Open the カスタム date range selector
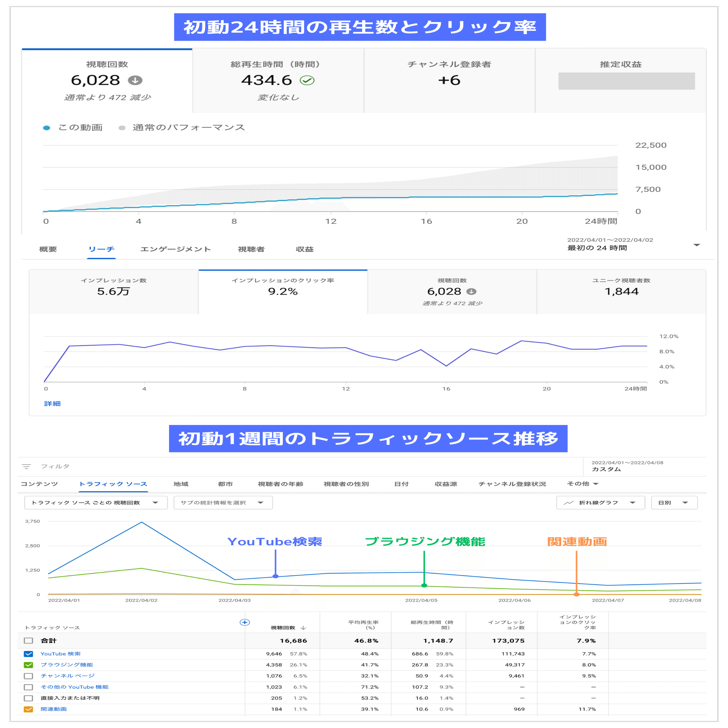728x728 pixels. (645, 466)
